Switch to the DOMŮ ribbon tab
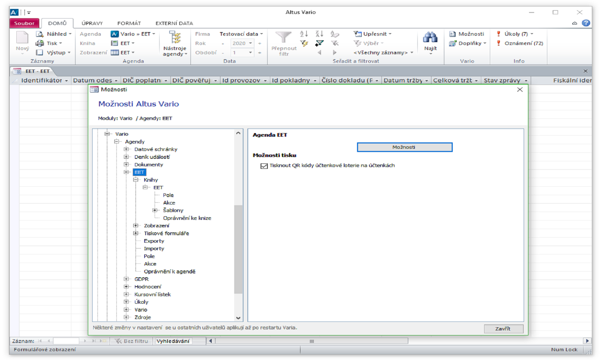The height and width of the screenshot is (364, 603). (57, 23)
